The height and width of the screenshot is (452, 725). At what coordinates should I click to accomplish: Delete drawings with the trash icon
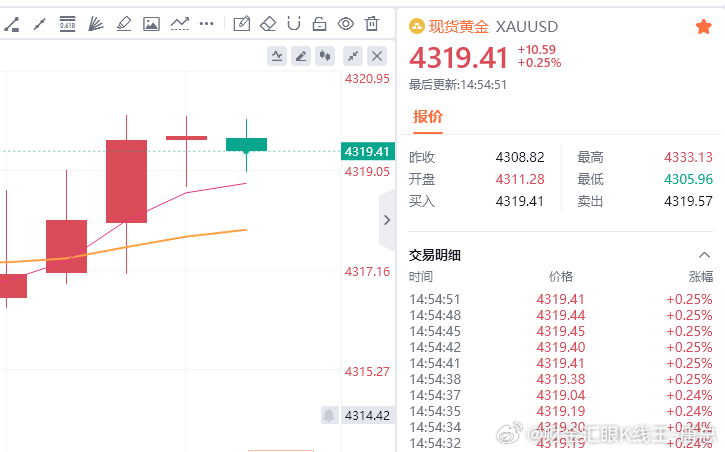tap(372, 23)
